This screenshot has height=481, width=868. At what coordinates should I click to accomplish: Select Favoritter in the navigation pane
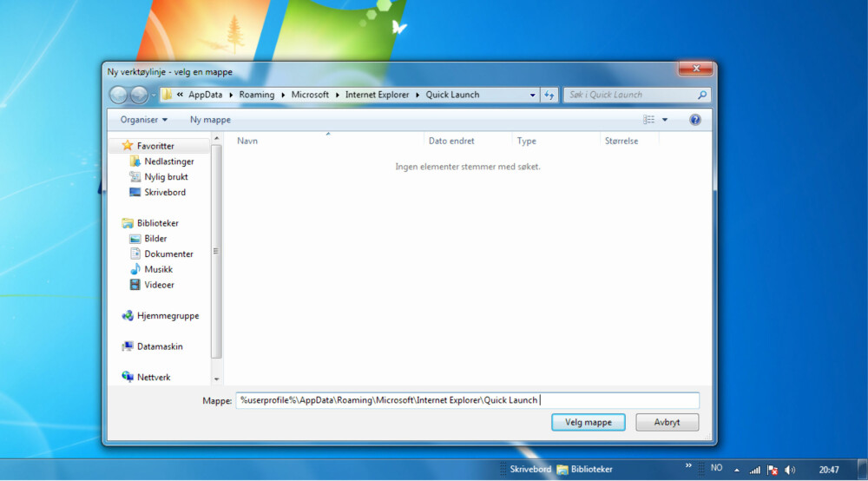pos(155,146)
